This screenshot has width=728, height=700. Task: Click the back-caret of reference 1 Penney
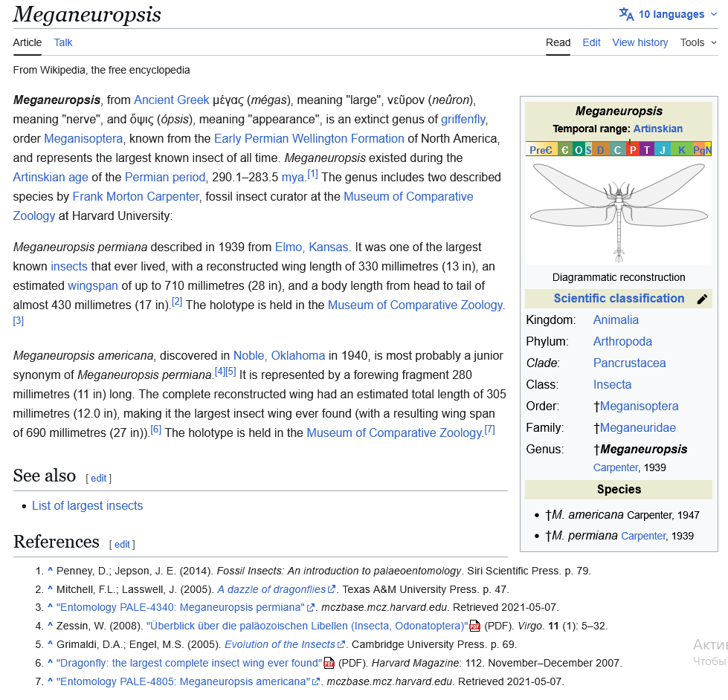(x=50, y=571)
